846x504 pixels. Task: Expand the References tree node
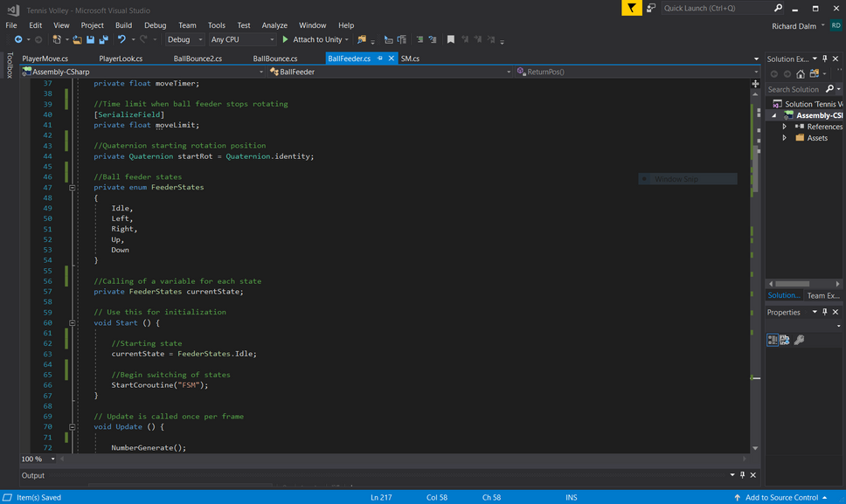pyautogui.click(x=785, y=127)
